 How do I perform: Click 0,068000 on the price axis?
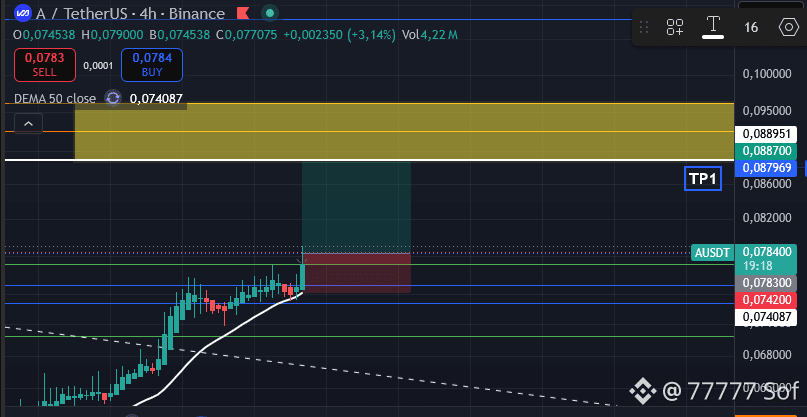coord(766,354)
